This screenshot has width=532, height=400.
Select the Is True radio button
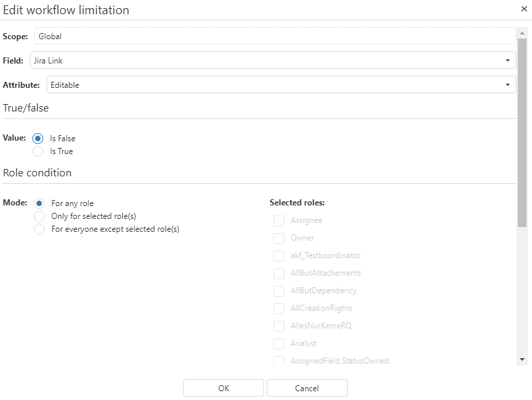[38, 151]
